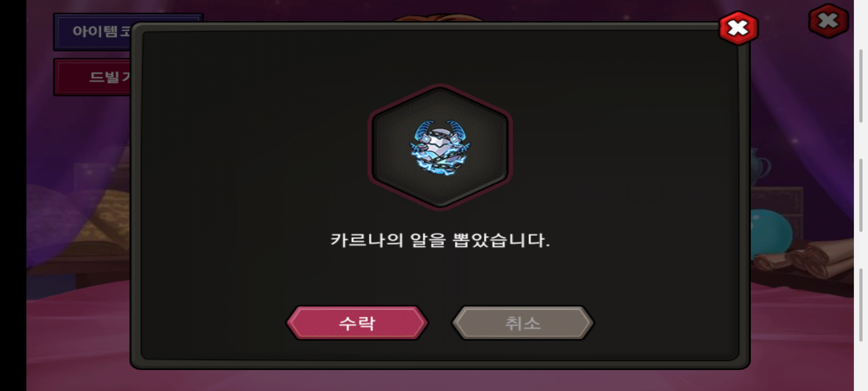Viewport: 868px width, 391px height.
Task: Accept the egg with the 수락 button
Action: [357, 323]
